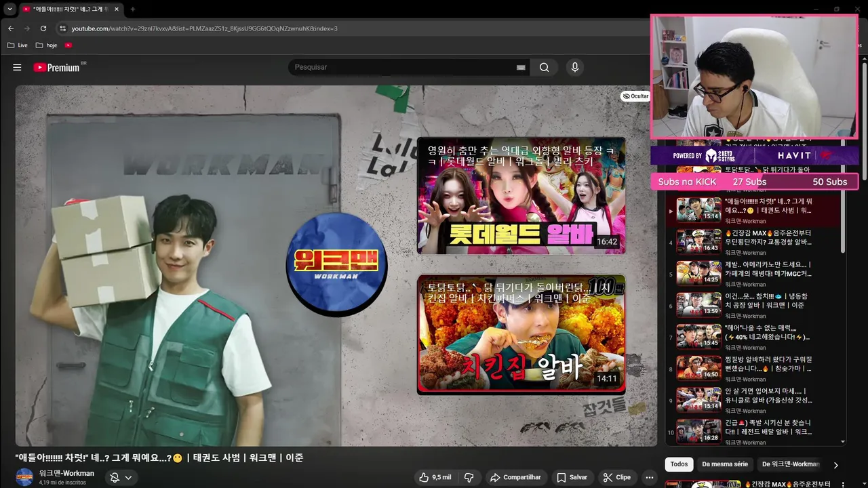Select the Da mesma série chip

coord(725,464)
